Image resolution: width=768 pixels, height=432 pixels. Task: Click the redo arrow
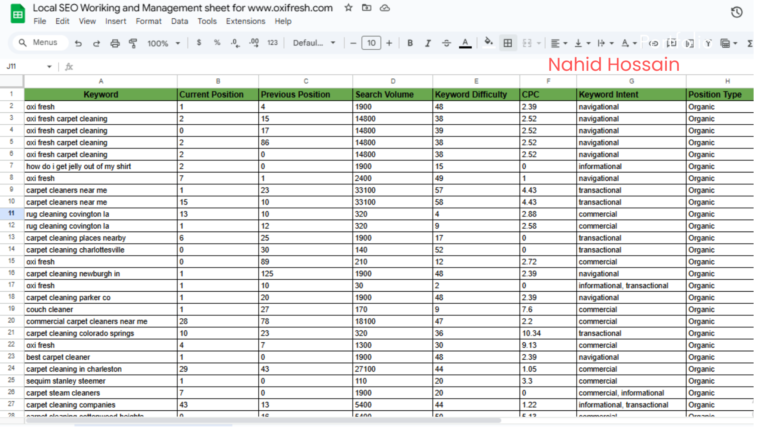pos(96,43)
